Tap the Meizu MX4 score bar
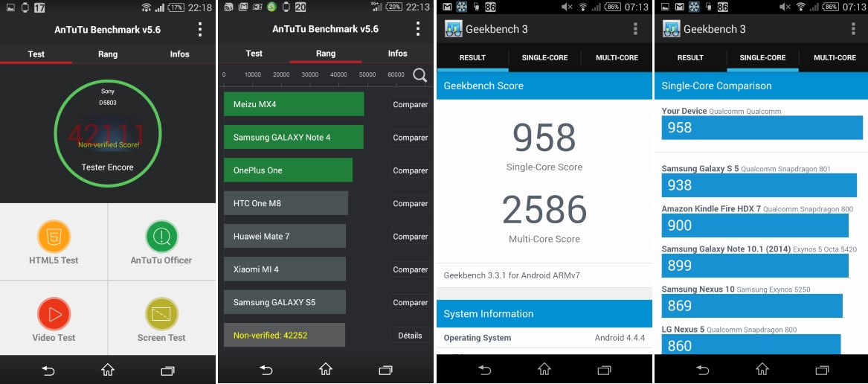868x384 pixels. click(294, 104)
